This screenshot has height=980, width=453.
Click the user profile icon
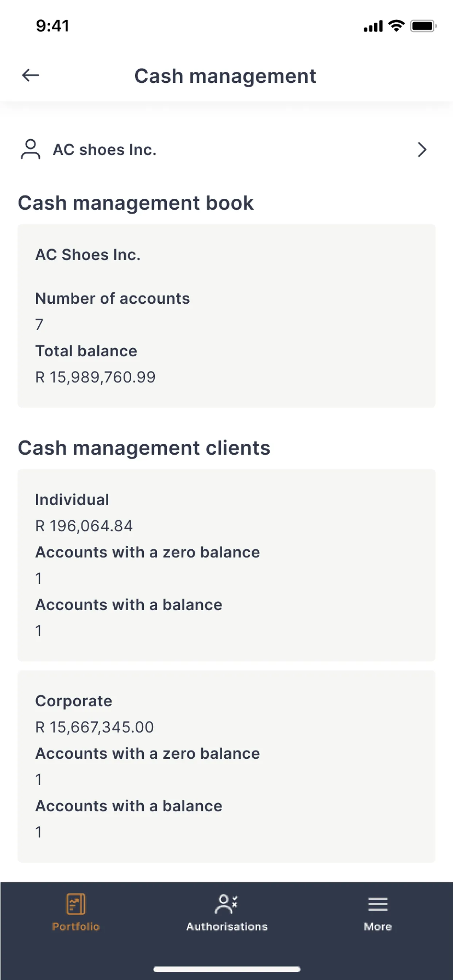30,149
